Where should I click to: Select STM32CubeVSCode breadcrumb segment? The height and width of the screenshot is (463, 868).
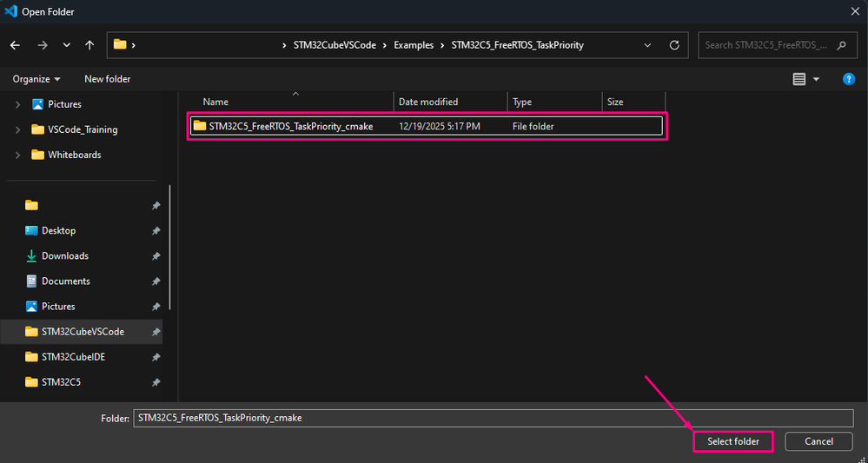tap(335, 45)
